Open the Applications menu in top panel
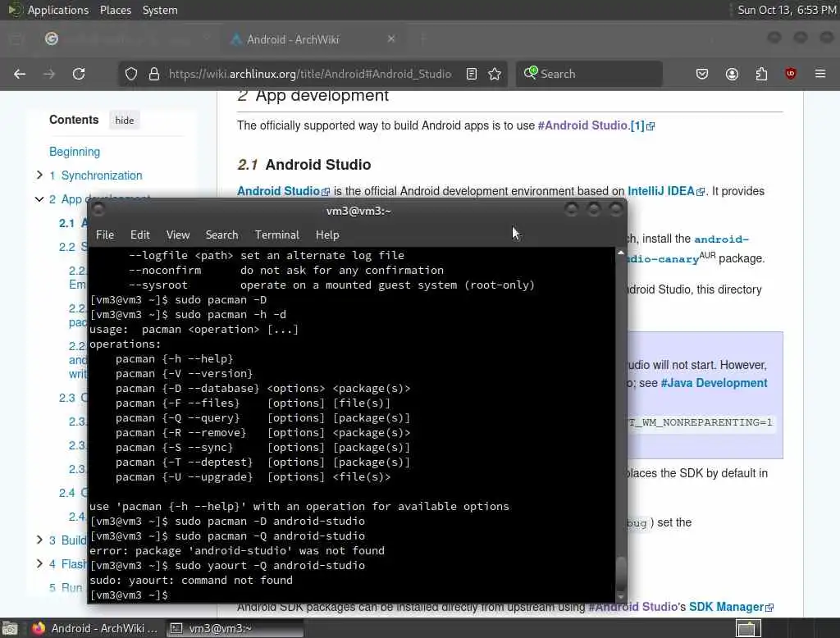This screenshot has height=638, width=840. [58, 10]
